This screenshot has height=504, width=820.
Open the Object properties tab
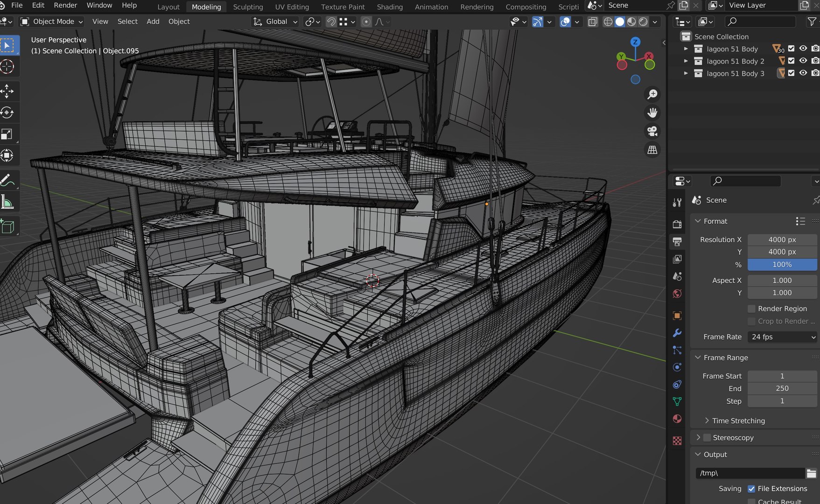tap(677, 316)
